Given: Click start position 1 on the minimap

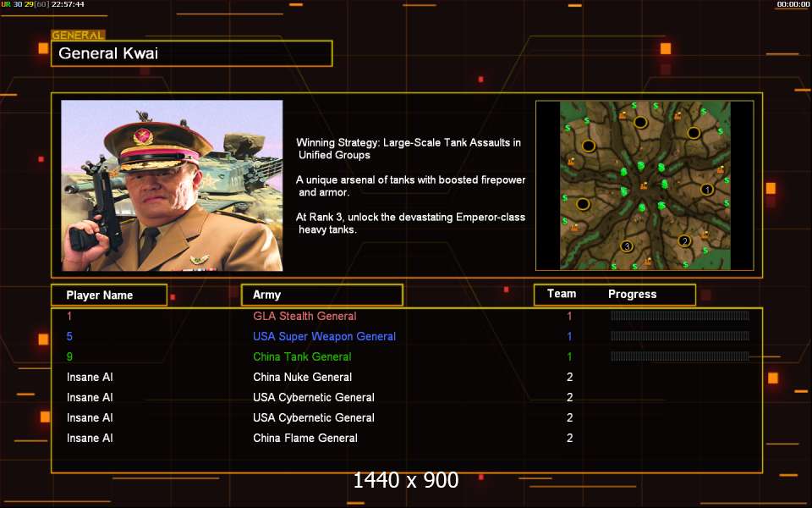Looking at the screenshot, I should click(707, 190).
